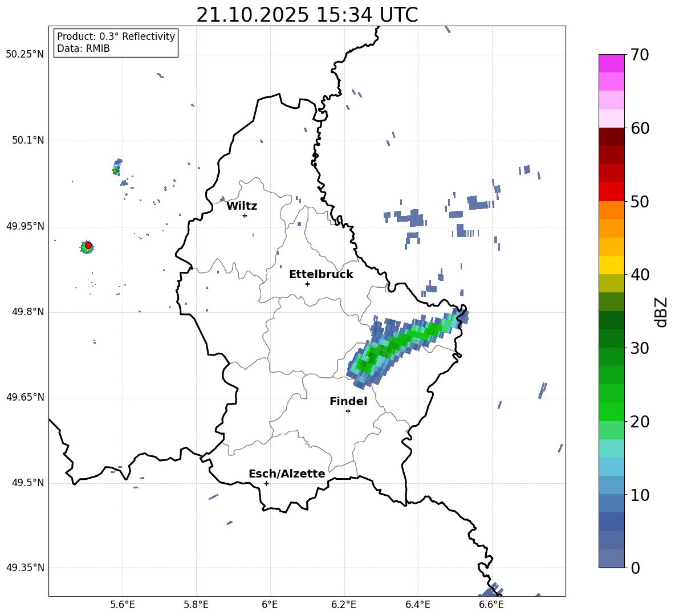Click the colorbar value 20

click(640, 421)
